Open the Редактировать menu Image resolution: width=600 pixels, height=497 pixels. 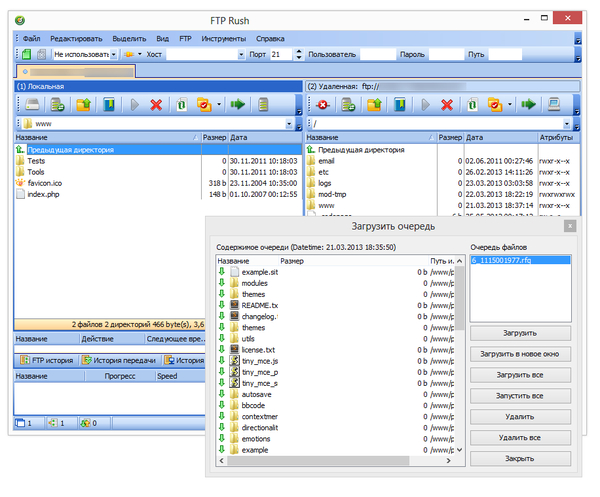pos(76,39)
